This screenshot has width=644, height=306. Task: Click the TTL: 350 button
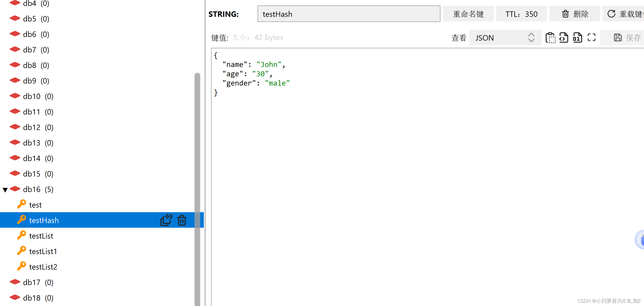tap(521, 14)
